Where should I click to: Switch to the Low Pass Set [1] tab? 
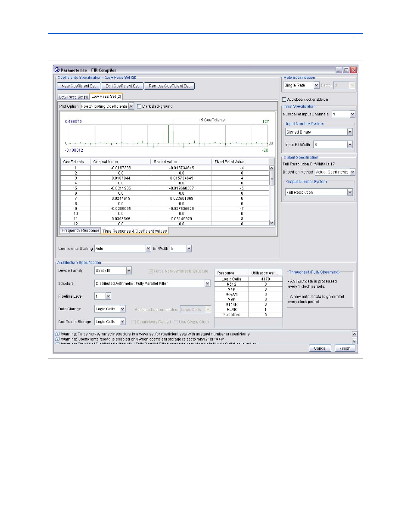coord(73,97)
